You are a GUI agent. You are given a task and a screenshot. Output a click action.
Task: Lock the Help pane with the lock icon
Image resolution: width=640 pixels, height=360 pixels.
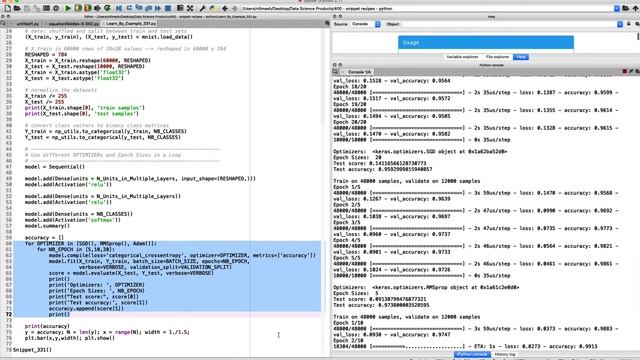629,24
